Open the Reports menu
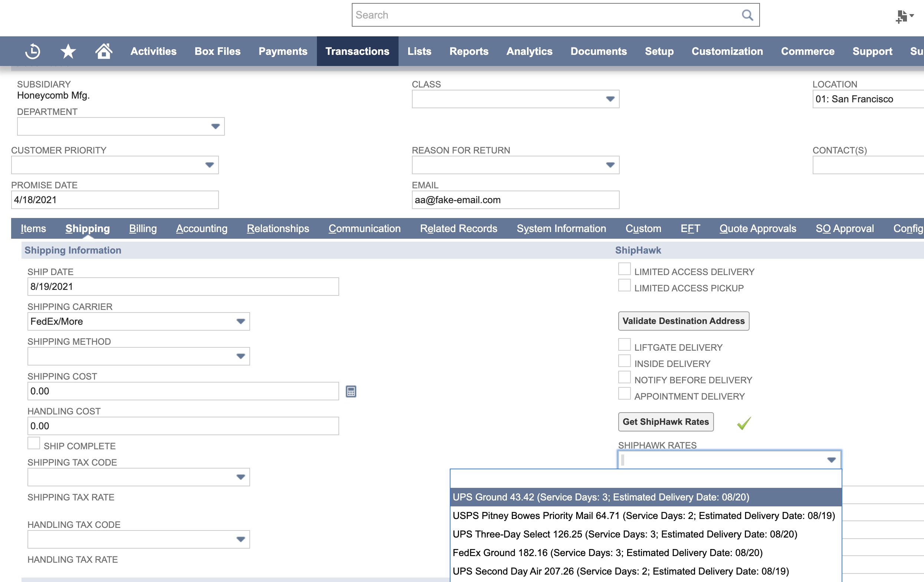924x582 pixels. click(x=469, y=51)
